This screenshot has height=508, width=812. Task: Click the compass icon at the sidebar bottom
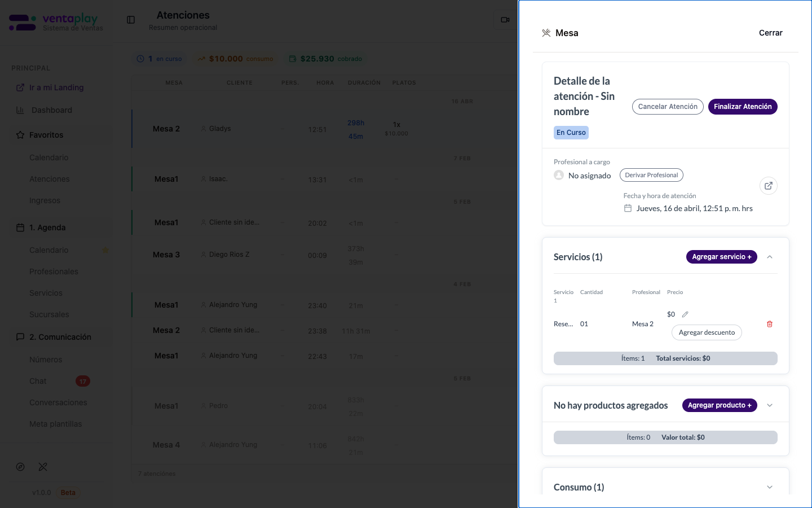pos(20,467)
